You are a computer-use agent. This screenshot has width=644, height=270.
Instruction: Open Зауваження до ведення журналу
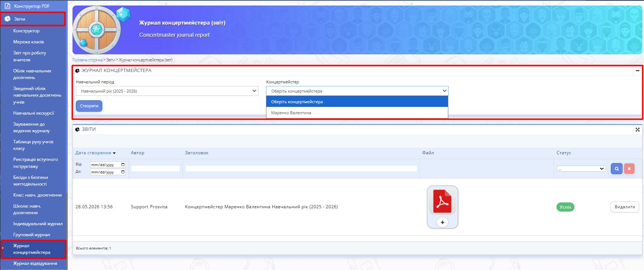click(x=31, y=127)
